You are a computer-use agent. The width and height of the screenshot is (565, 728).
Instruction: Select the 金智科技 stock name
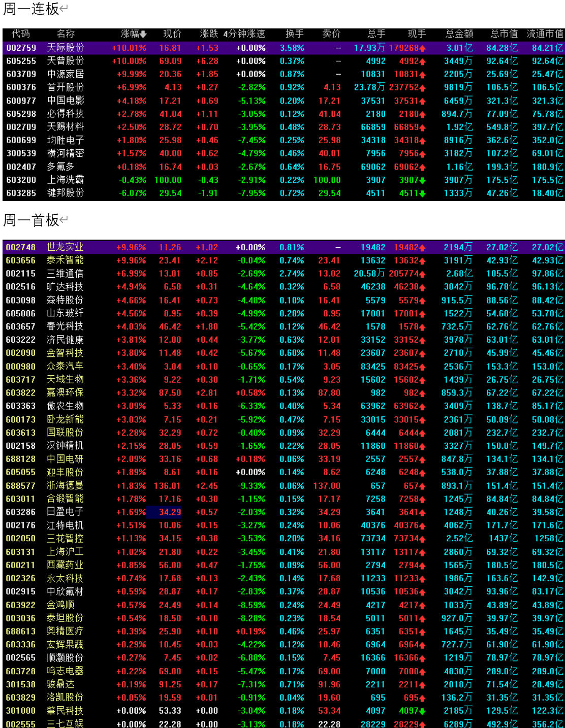pos(66,353)
